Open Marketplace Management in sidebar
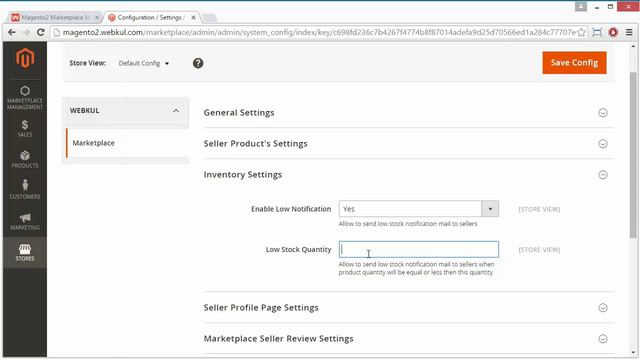Image resolution: width=640 pixels, height=360 pixels. 25,98
